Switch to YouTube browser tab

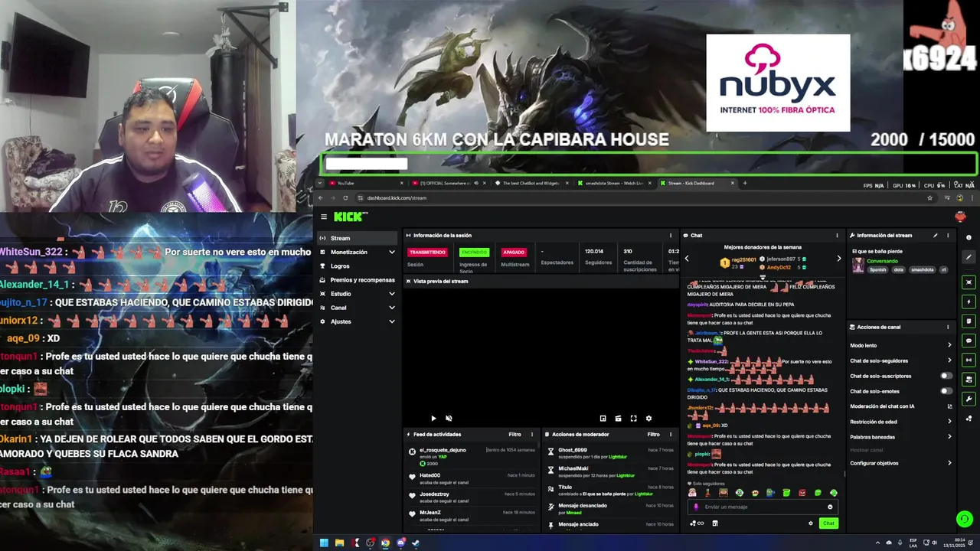coord(366,183)
